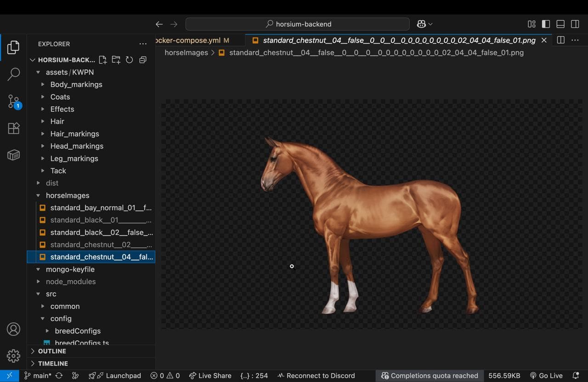Click the remote window indicator in status bar
This screenshot has width=588, height=382.
(x=10, y=376)
